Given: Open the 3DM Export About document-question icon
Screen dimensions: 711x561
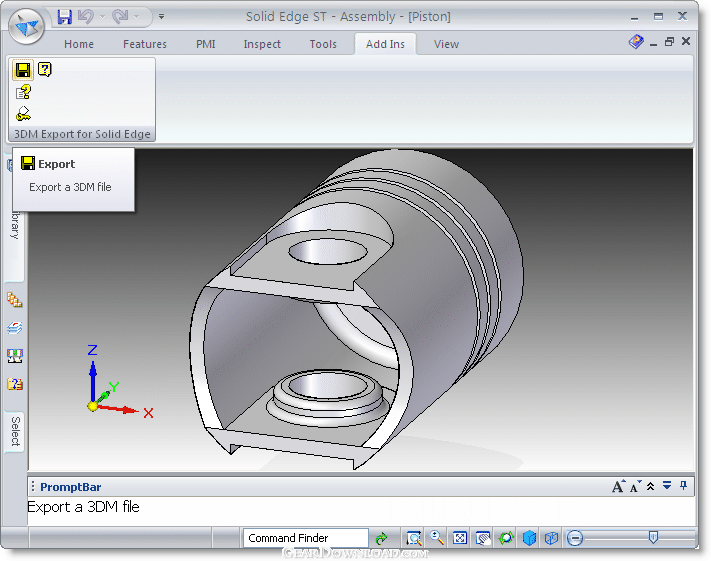Looking at the screenshot, I should pos(23,93).
